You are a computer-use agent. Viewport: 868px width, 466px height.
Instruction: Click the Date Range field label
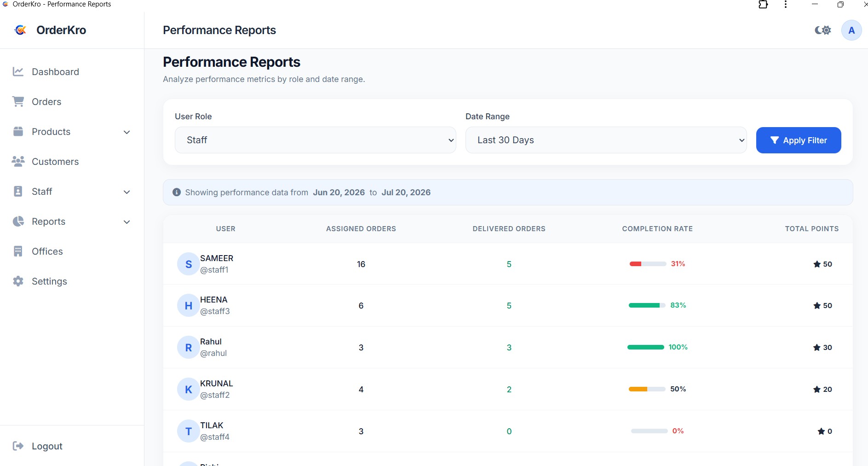[x=488, y=116]
